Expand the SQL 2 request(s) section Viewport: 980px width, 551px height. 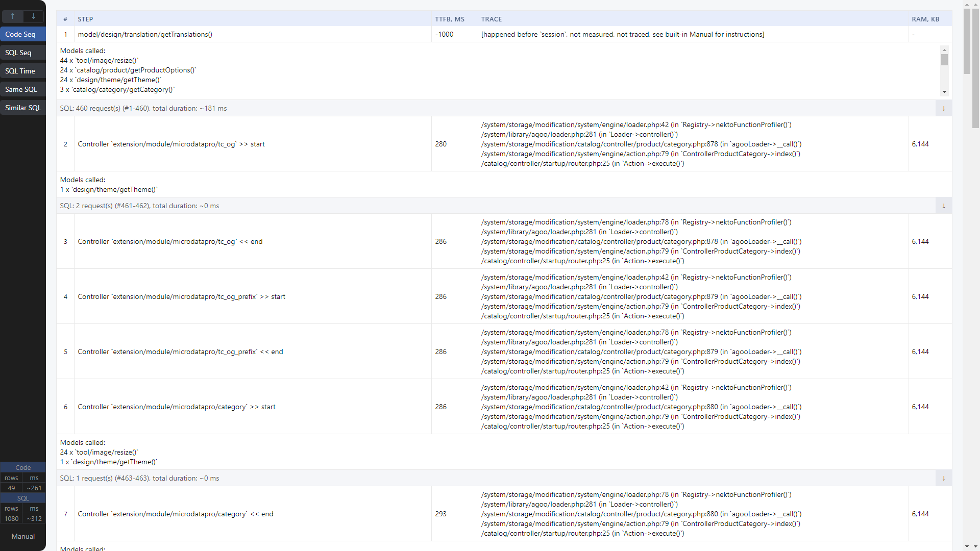(944, 206)
